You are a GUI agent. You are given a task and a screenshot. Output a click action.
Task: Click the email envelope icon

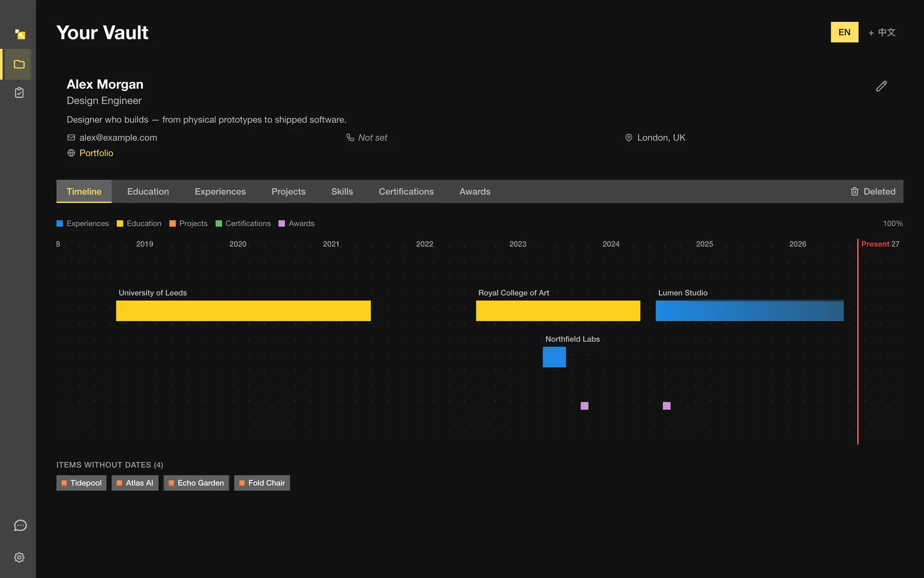(x=71, y=138)
